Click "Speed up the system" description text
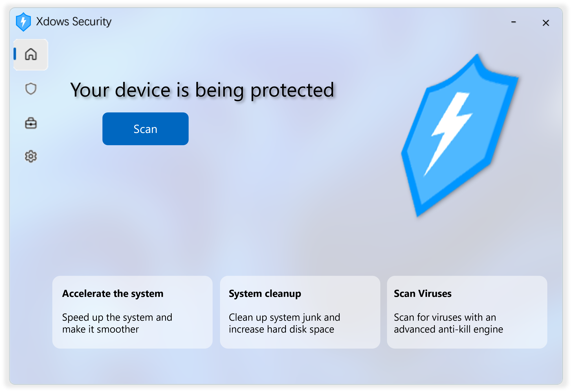This screenshot has height=392, width=572. point(117,317)
